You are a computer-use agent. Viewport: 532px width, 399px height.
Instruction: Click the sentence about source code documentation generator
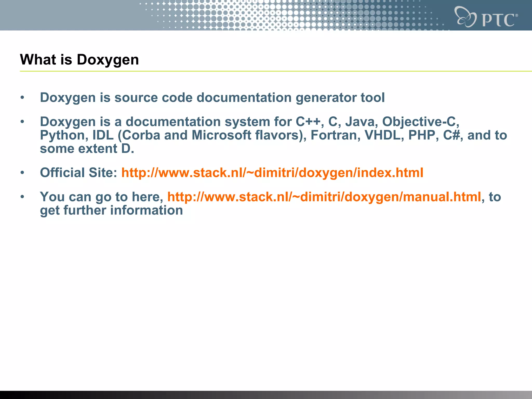click(212, 98)
